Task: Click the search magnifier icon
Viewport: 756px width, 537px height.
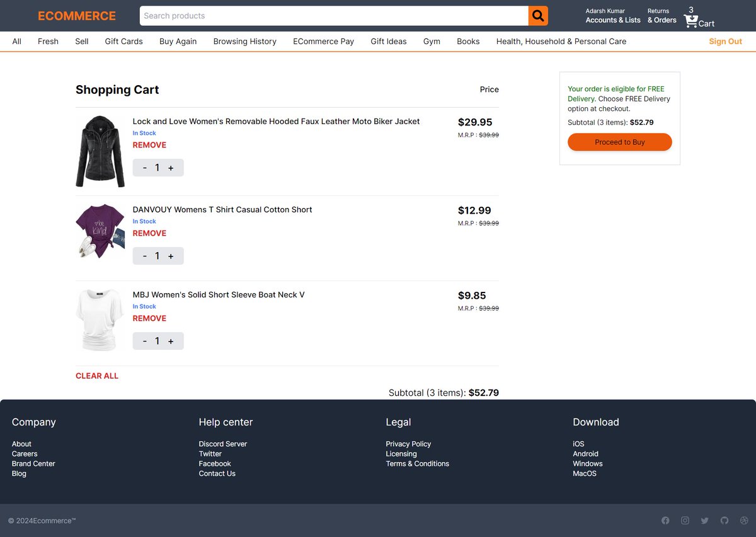Action: (x=537, y=15)
